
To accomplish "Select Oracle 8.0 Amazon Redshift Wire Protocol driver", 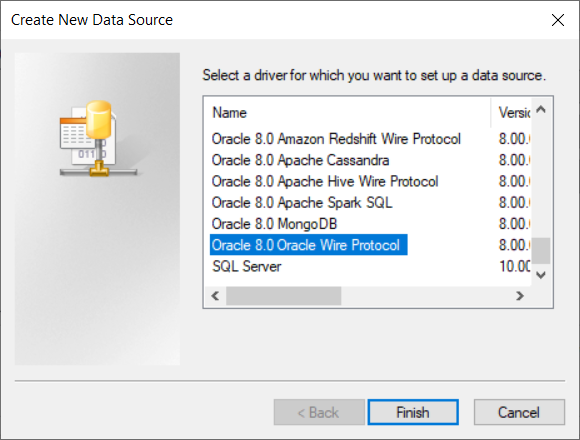I will click(x=336, y=139).
